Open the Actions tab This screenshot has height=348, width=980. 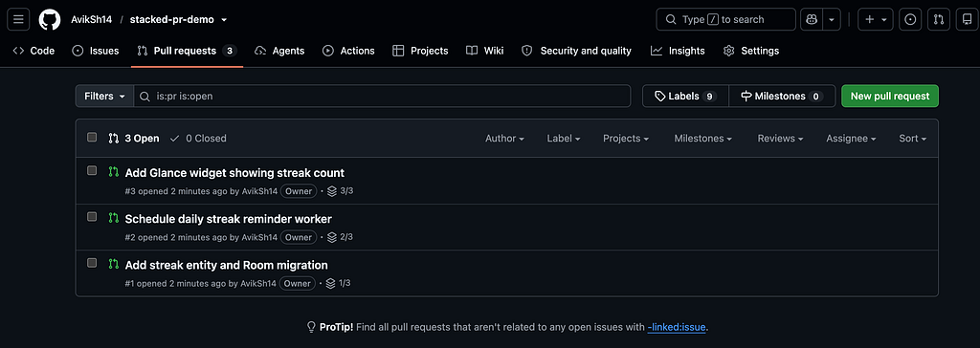click(348, 51)
